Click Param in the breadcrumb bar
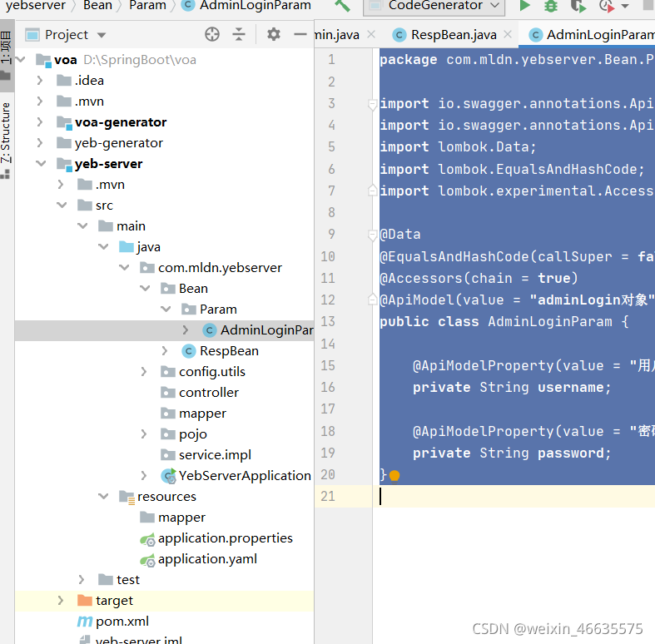 tap(147, 6)
